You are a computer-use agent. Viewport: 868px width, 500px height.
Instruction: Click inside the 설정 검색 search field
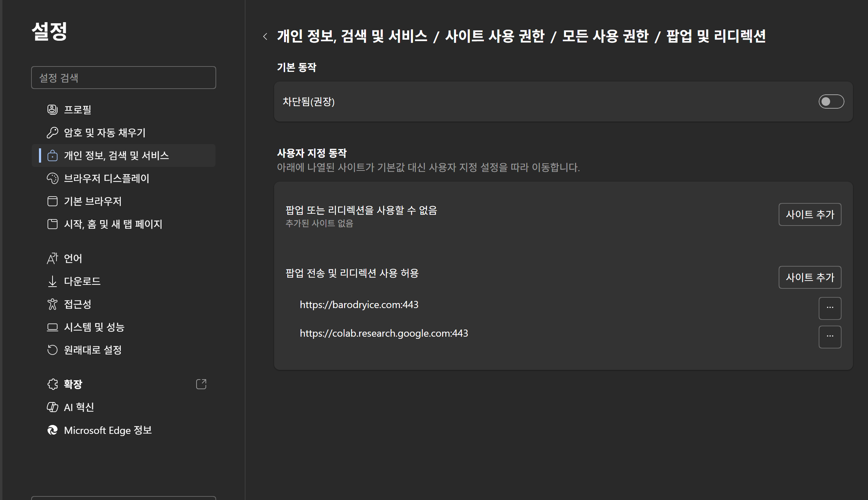click(x=124, y=78)
